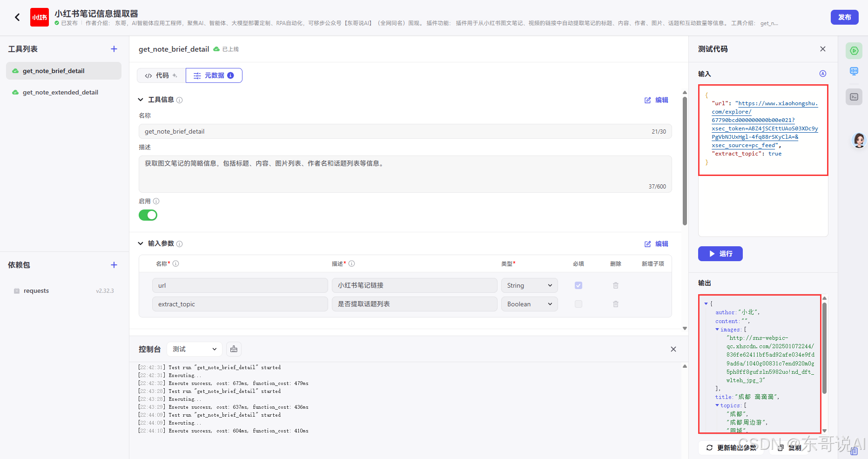868x459 pixels.
Task: Click the info icon next to 描述 column
Action: pyautogui.click(x=352, y=263)
